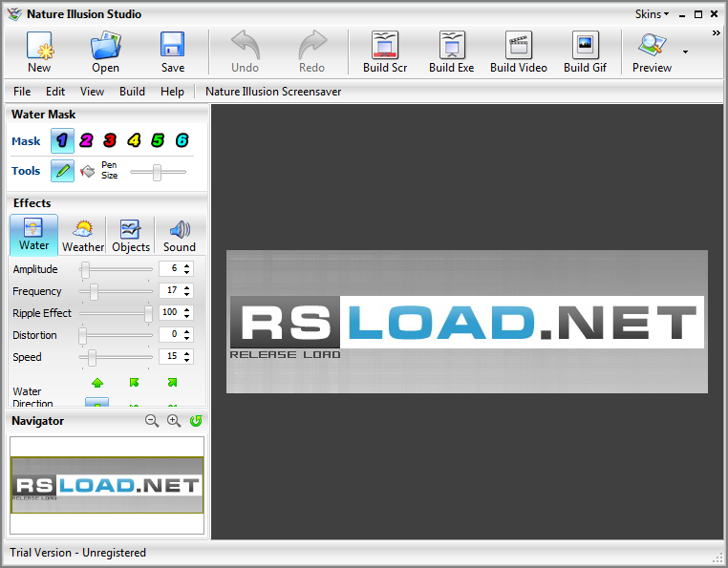Set water direction to up-left arrow

134,383
